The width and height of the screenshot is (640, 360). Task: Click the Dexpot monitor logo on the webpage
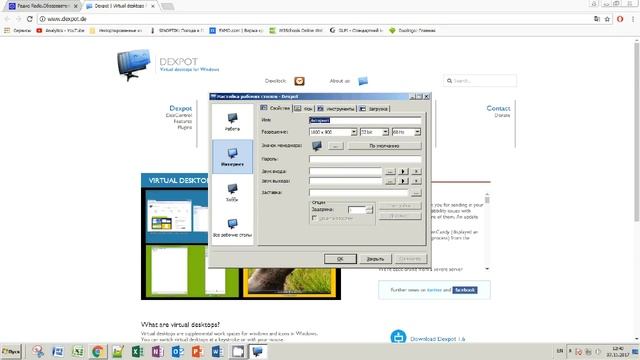(133, 64)
